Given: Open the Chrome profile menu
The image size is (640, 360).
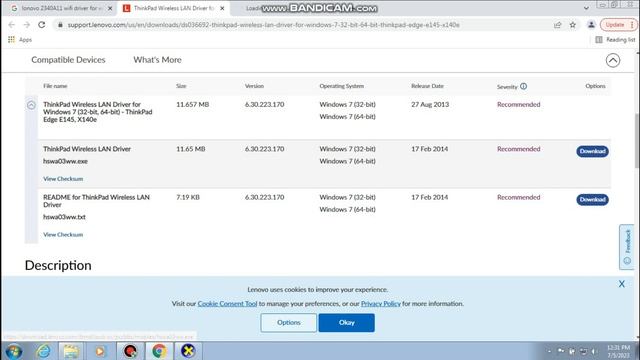Looking at the screenshot, I should (591, 25).
